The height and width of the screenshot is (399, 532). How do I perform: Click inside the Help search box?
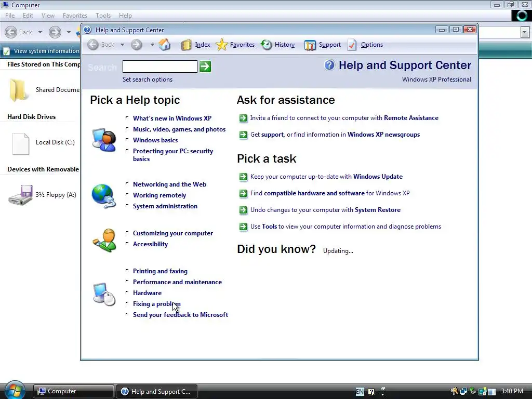(x=160, y=66)
